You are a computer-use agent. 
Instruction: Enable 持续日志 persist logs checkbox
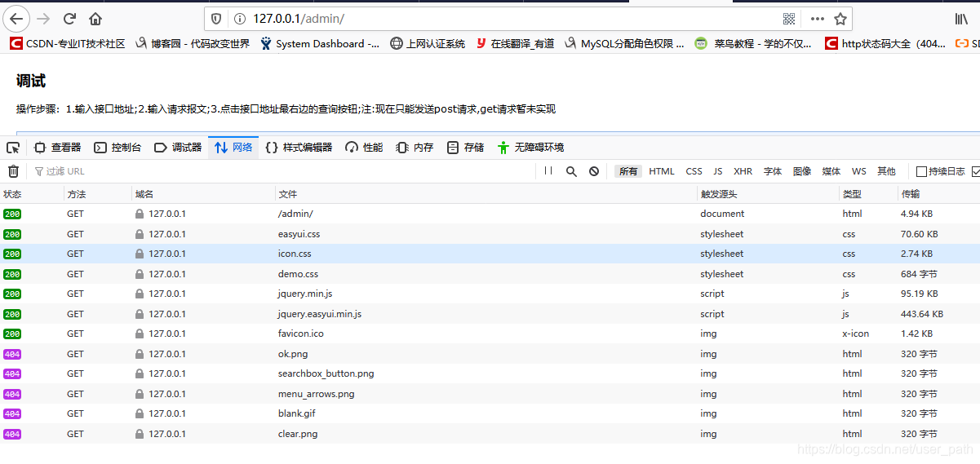(x=922, y=171)
